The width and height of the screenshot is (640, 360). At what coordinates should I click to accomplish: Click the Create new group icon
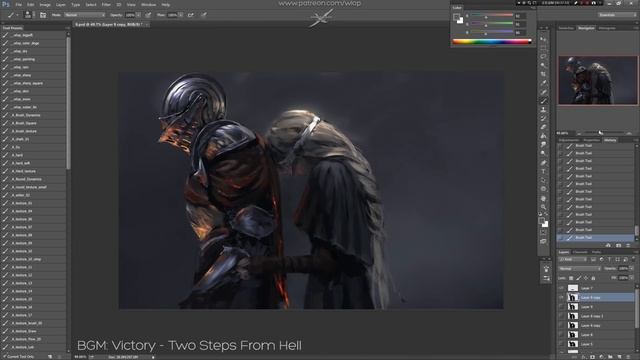coord(610,357)
